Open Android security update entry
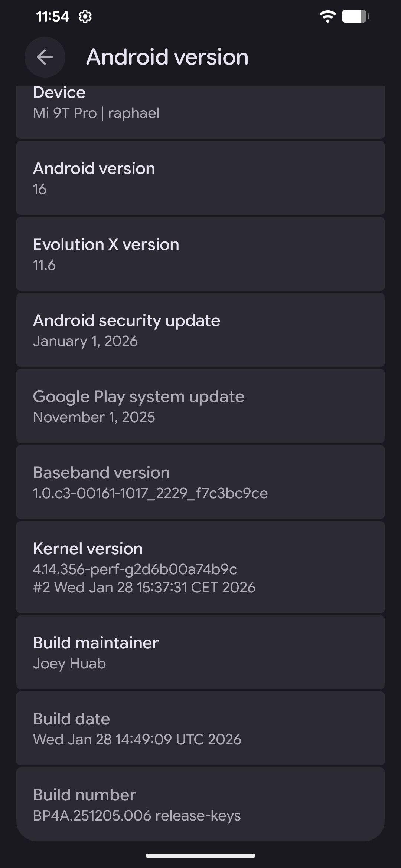Viewport: 401px width, 868px height. (200, 330)
